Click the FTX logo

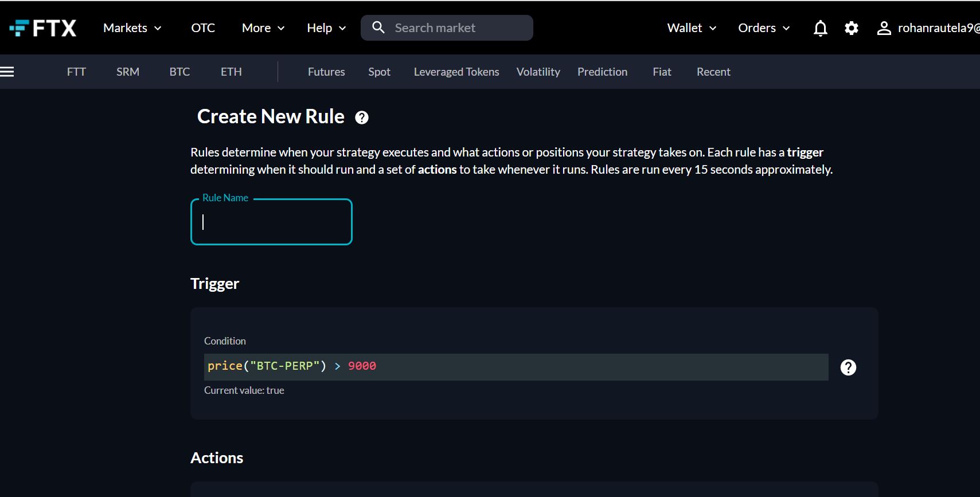point(43,28)
